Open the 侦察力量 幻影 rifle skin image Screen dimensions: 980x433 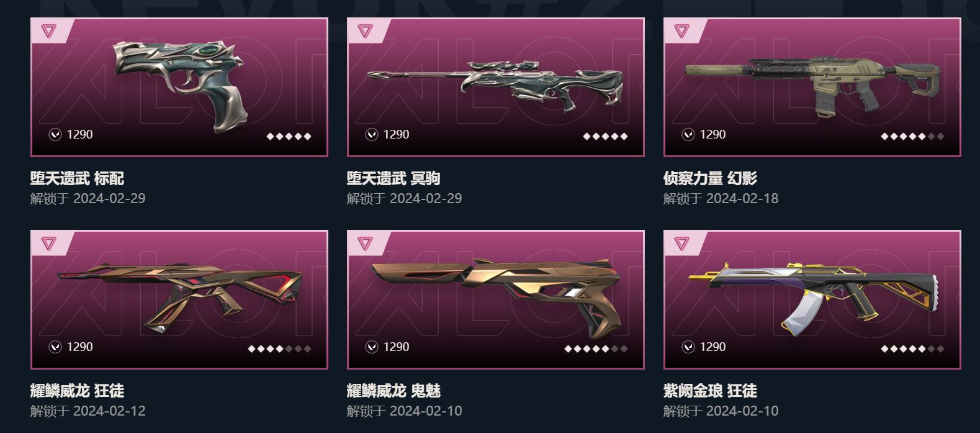(x=813, y=85)
